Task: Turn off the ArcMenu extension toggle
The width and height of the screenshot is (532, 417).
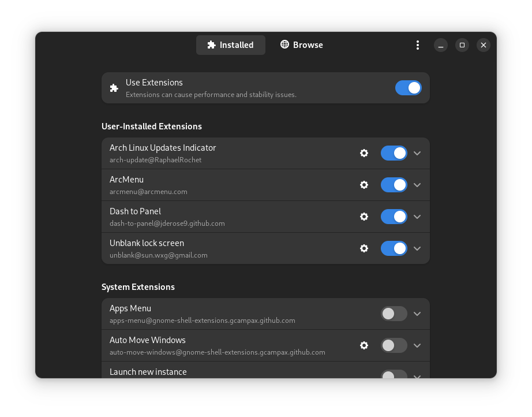Action: click(394, 185)
